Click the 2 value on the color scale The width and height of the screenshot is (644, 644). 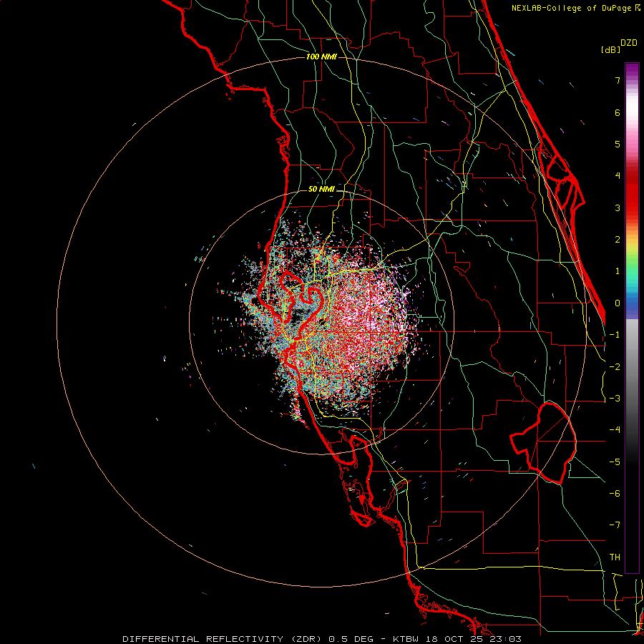[x=618, y=240]
